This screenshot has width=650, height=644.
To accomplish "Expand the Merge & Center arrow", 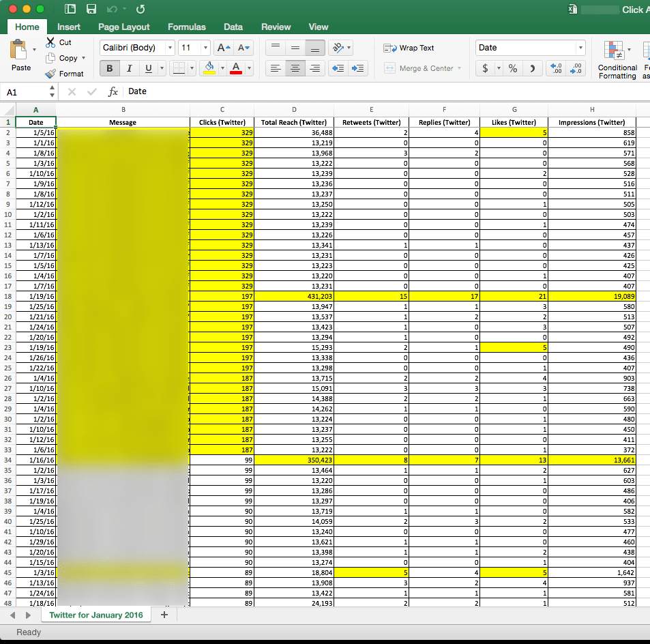I will coord(459,68).
